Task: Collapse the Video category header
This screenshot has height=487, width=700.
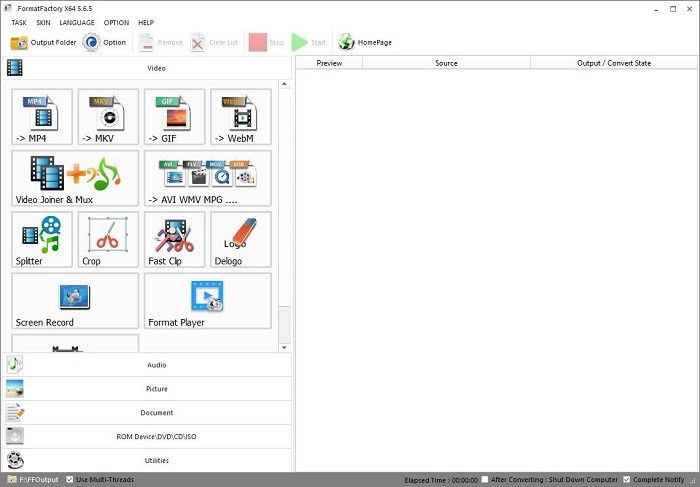Action: pyautogui.click(x=147, y=68)
